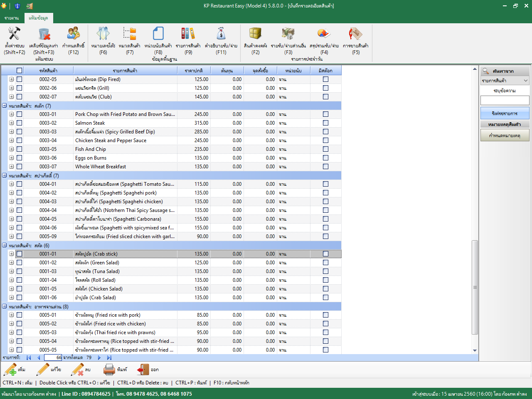
Task: Collapse the fast dish category group (8)
Action: pyautogui.click(x=4, y=306)
